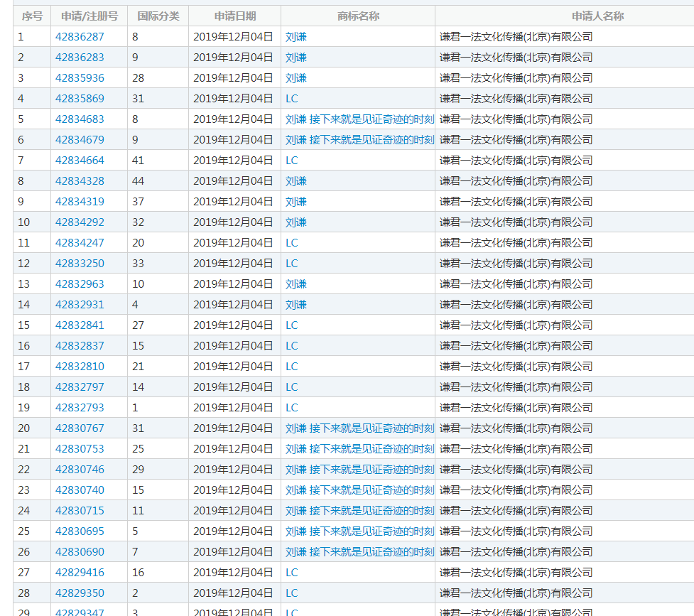This screenshot has height=616, width=694.
Task: Open registration number 42834292
Action: click(80, 222)
